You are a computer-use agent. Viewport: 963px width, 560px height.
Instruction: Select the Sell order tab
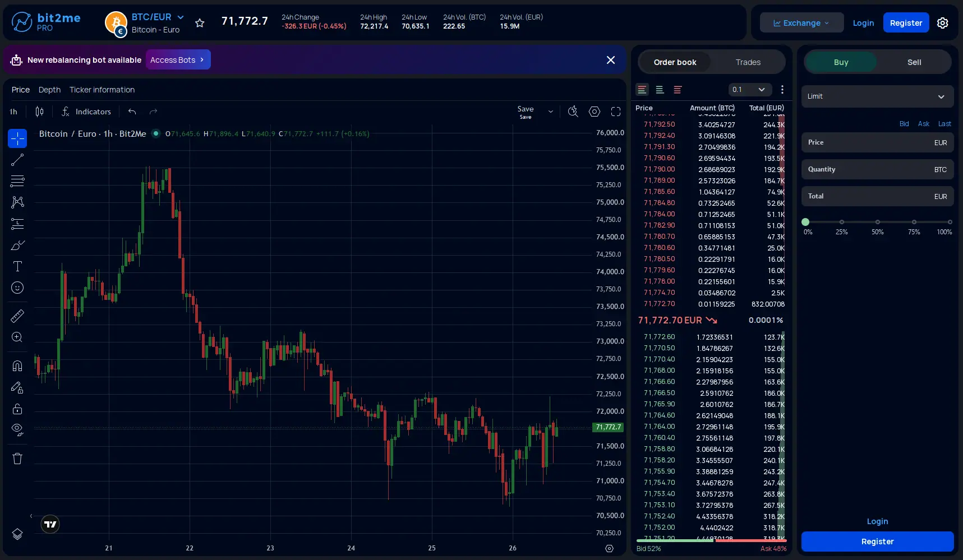(x=914, y=62)
